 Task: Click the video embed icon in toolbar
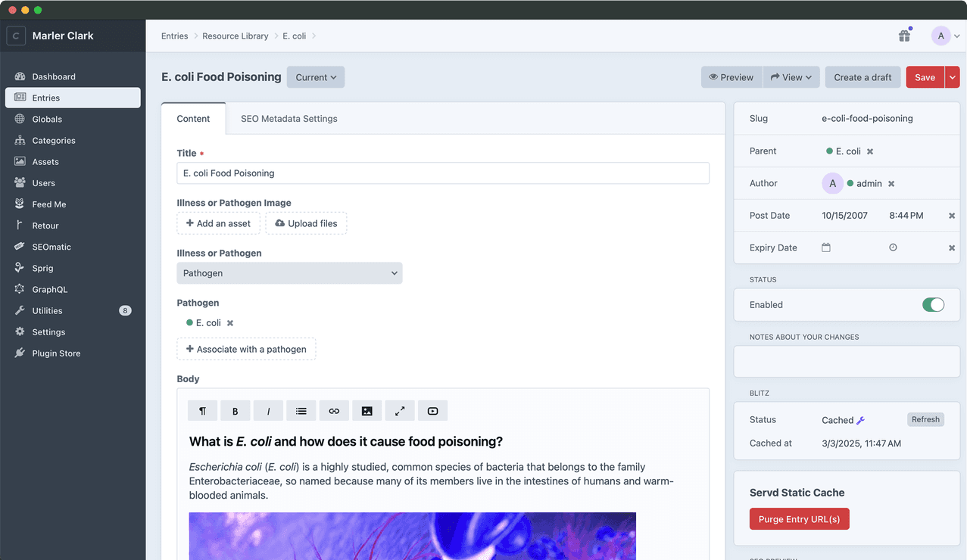[432, 411]
